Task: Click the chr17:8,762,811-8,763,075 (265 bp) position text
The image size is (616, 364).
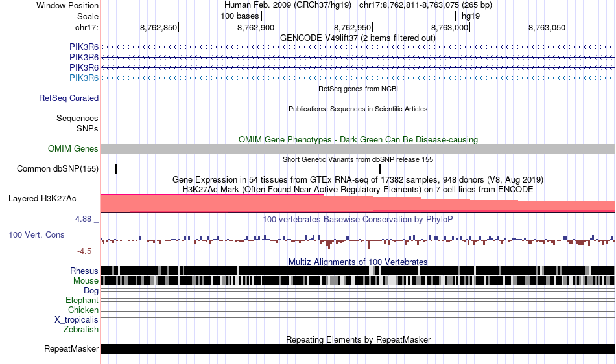Action: [425, 5]
